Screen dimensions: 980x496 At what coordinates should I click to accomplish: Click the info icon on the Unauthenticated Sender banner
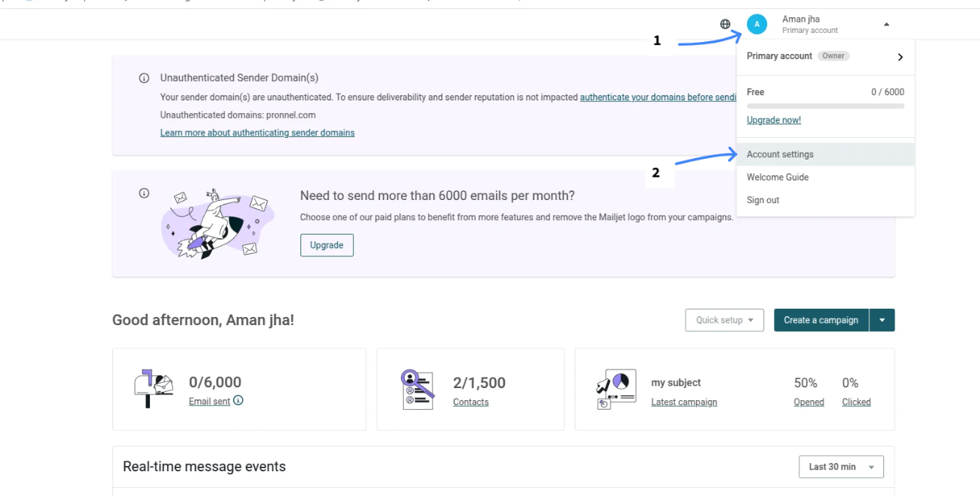click(144, 77)
